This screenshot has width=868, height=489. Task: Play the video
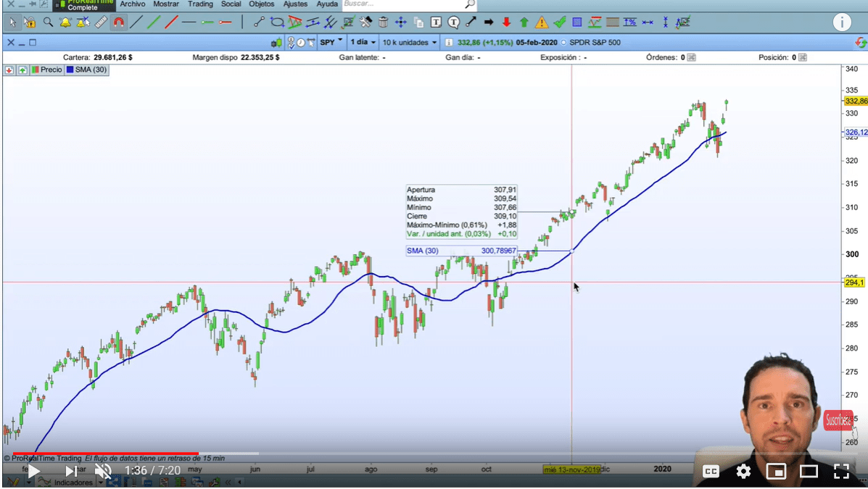(33, 471)
